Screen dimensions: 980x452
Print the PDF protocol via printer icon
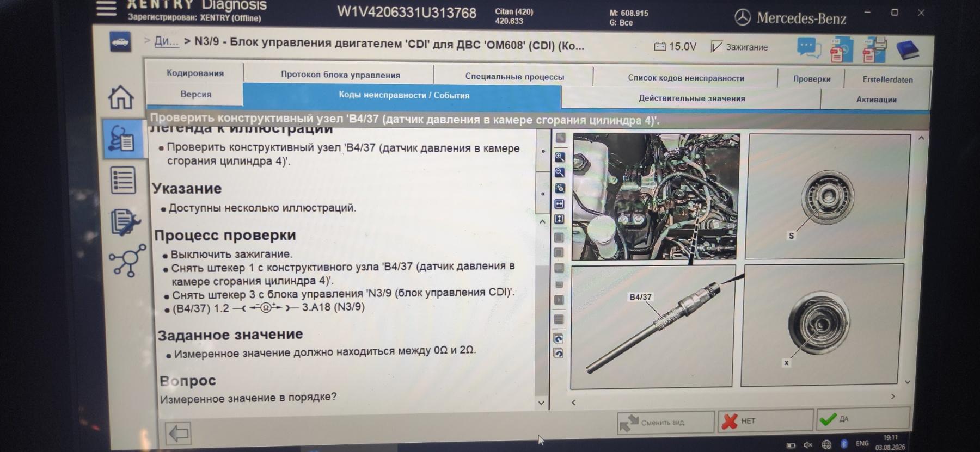874,49
